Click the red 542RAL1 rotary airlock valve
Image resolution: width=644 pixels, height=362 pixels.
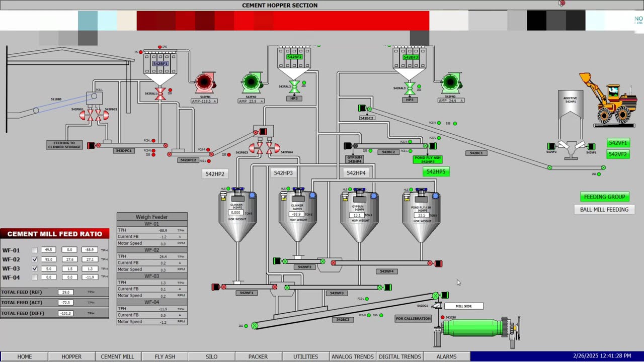click(x=160, y=94)
